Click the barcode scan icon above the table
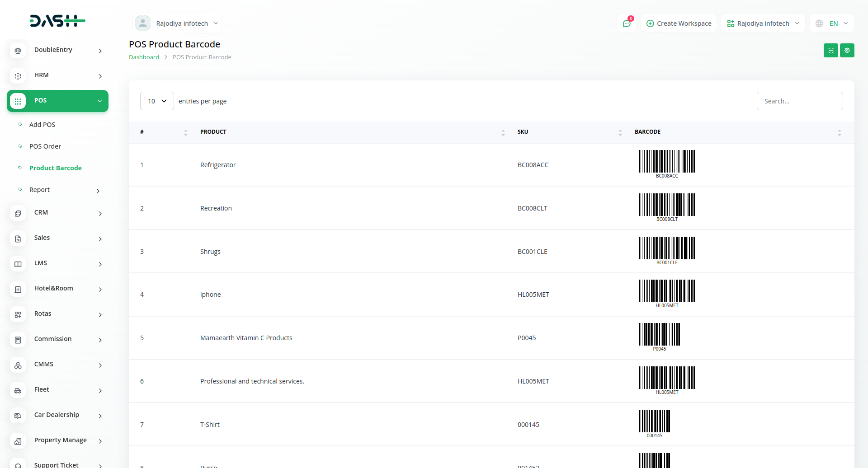The image size is (868, 468). click(831, 50)
